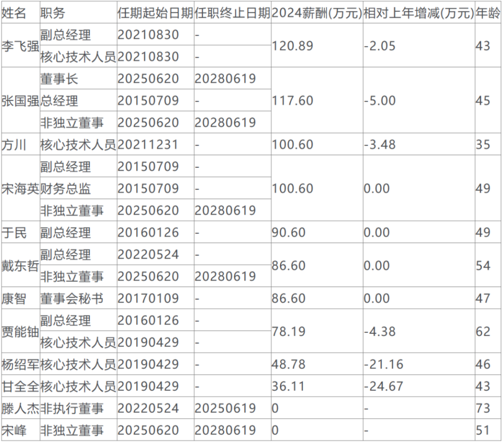Select the salary value 120.89
Image resolution: width=504 pixels, height=444 pixels.
(293, 46)
